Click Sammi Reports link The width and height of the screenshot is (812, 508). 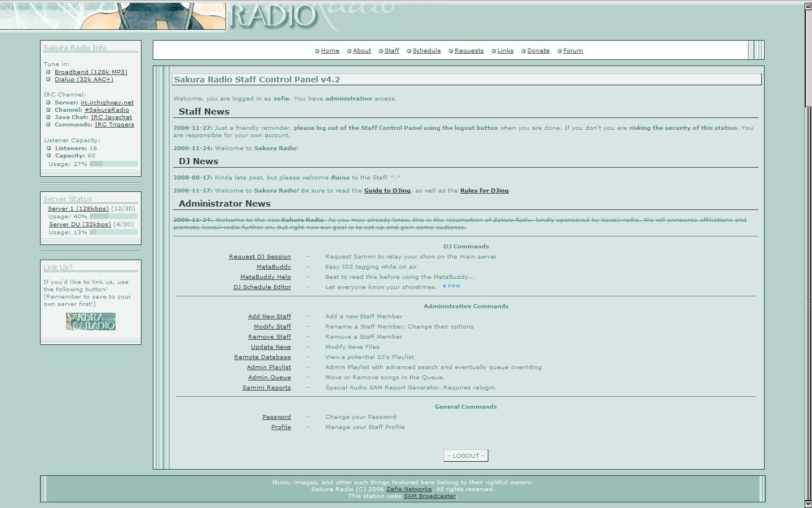(x=266, y=388)
